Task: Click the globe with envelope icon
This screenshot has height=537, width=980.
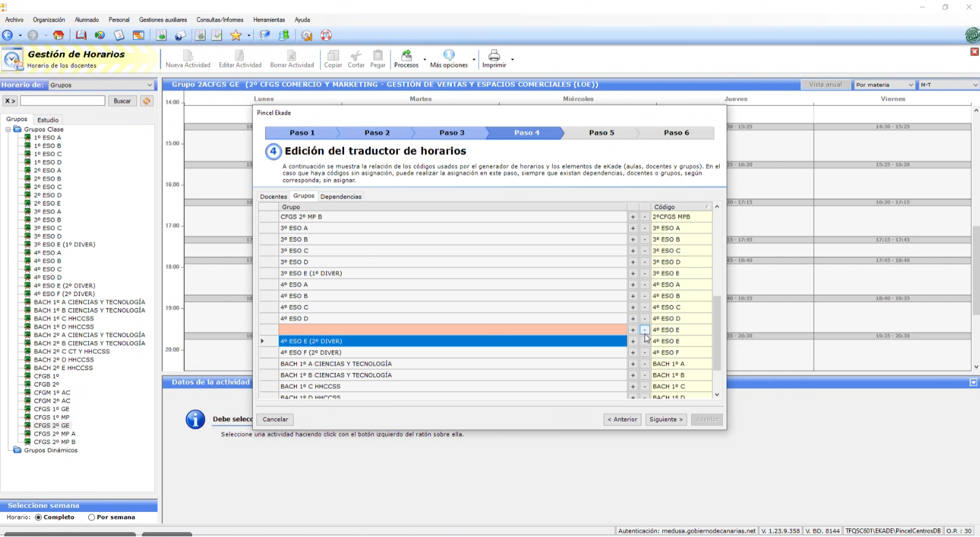Action: point(181,36)
